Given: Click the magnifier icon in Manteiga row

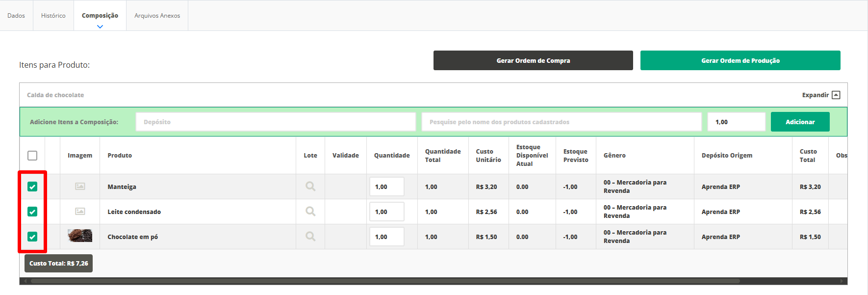Looking at the screenshot, I should tap(310, 187).
